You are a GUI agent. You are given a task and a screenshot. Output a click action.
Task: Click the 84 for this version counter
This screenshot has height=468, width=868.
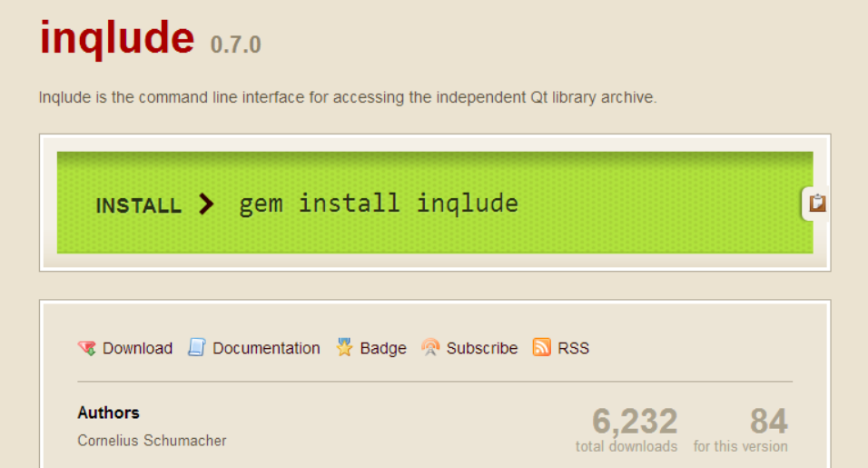[741, 429]
